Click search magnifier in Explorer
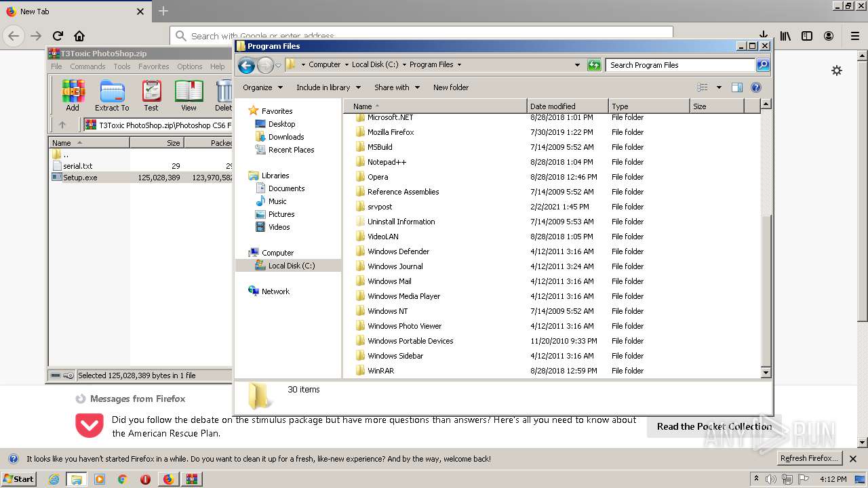 pos(763,65)
